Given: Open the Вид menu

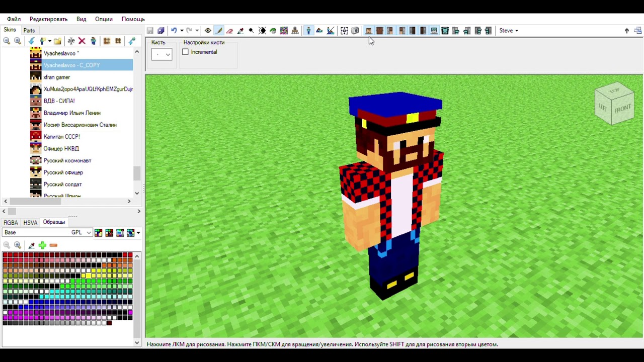Looking at the screenshot, I should point(81,19).
